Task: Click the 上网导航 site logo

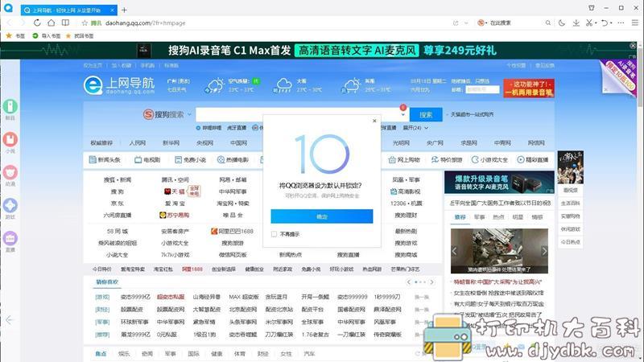Action: pos(119,86)
